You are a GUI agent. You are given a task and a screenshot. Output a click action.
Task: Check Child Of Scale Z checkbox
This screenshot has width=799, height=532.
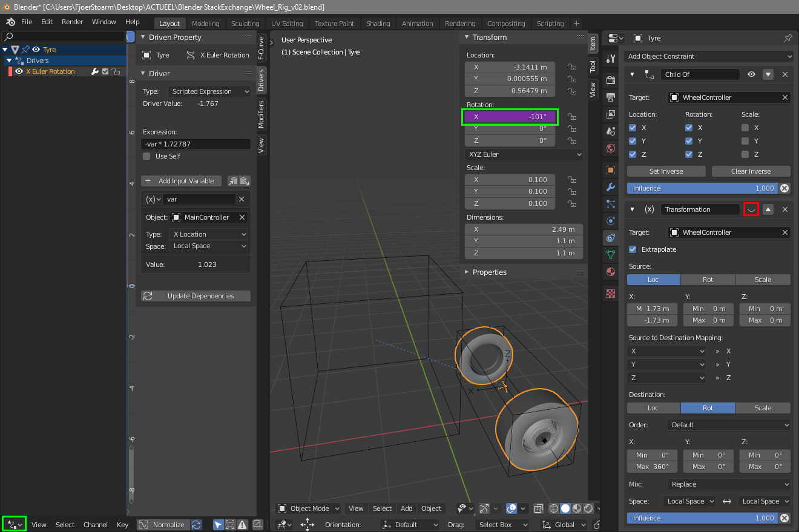pyautogui.click(x=745, y=154)
